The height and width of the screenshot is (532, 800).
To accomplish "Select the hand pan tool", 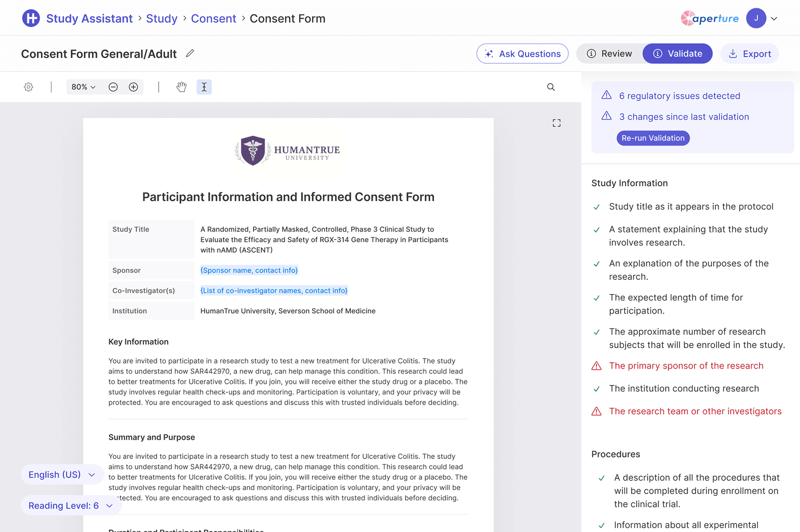I will click(x=181, y=87).
